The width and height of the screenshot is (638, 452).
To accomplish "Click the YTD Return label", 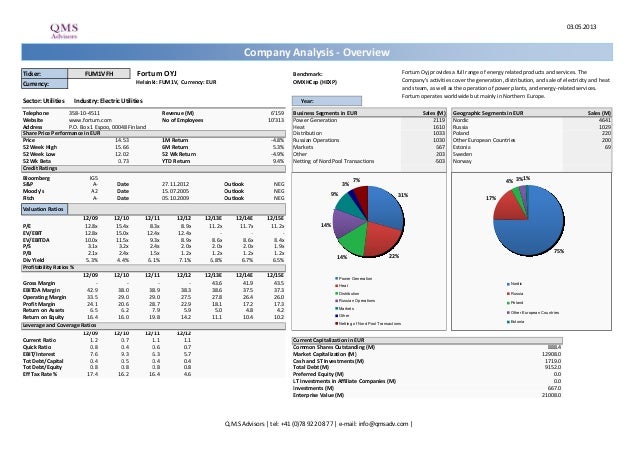I will click(x=175, y=161).
